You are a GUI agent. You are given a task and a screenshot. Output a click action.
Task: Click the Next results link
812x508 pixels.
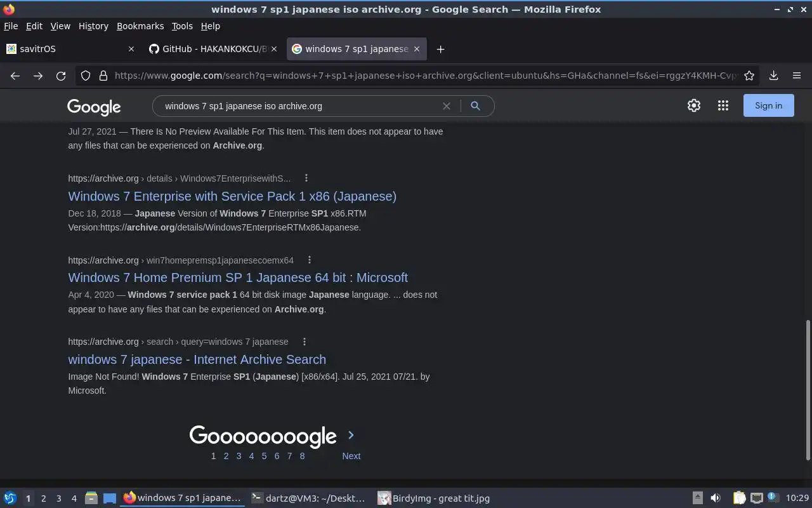351,456
